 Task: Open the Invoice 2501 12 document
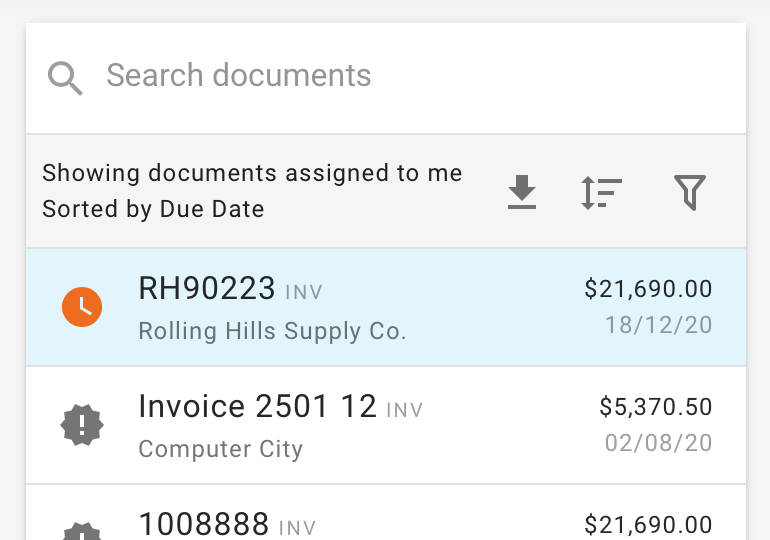click(386, 425)
